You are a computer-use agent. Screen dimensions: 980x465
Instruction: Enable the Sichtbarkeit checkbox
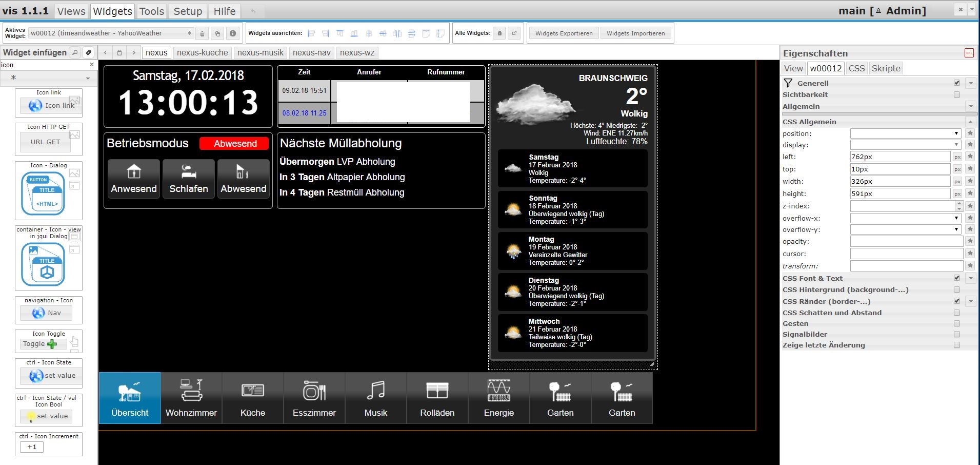pyautogui.click(x=957, y=94)
